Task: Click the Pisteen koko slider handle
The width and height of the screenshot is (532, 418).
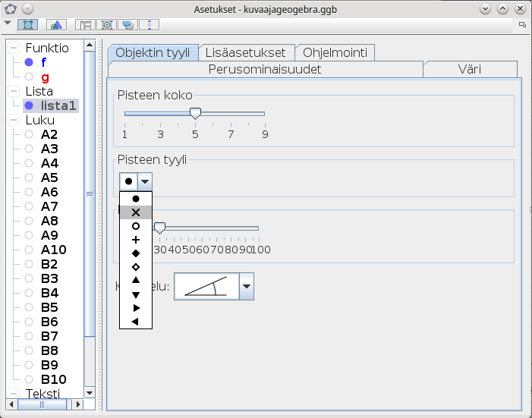Action: click(x=195, y=113)
